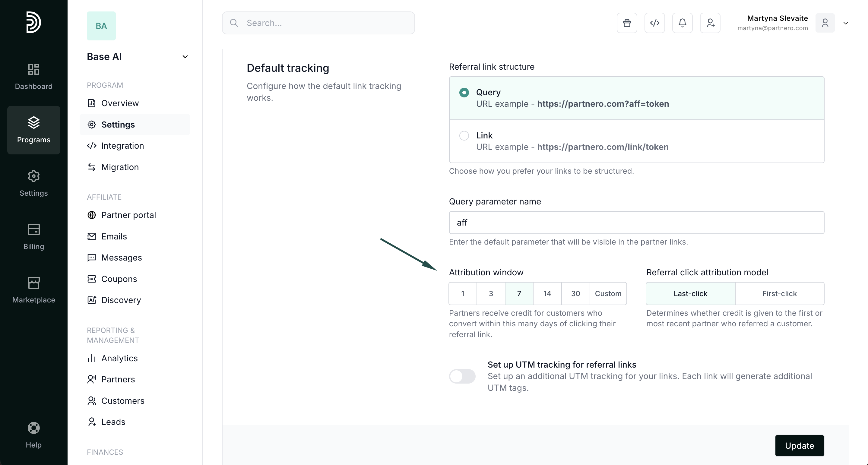Select the Query link structure radio
This screenshot has height=465, width=868.
coord(464,92)
